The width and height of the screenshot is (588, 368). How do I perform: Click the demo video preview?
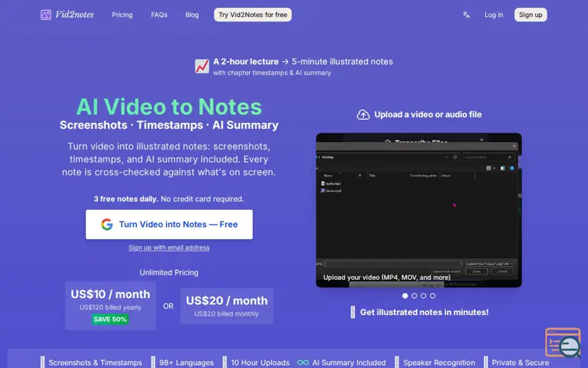tap(419, 210)
